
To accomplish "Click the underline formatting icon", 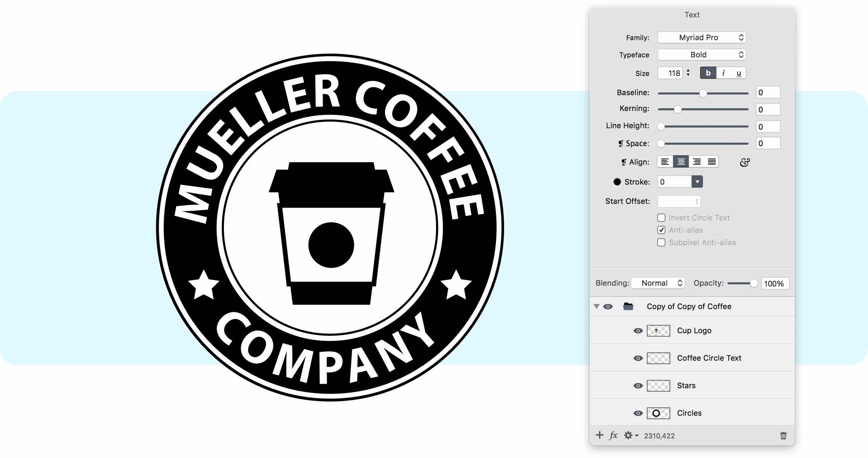I will [x=740, y=73].
